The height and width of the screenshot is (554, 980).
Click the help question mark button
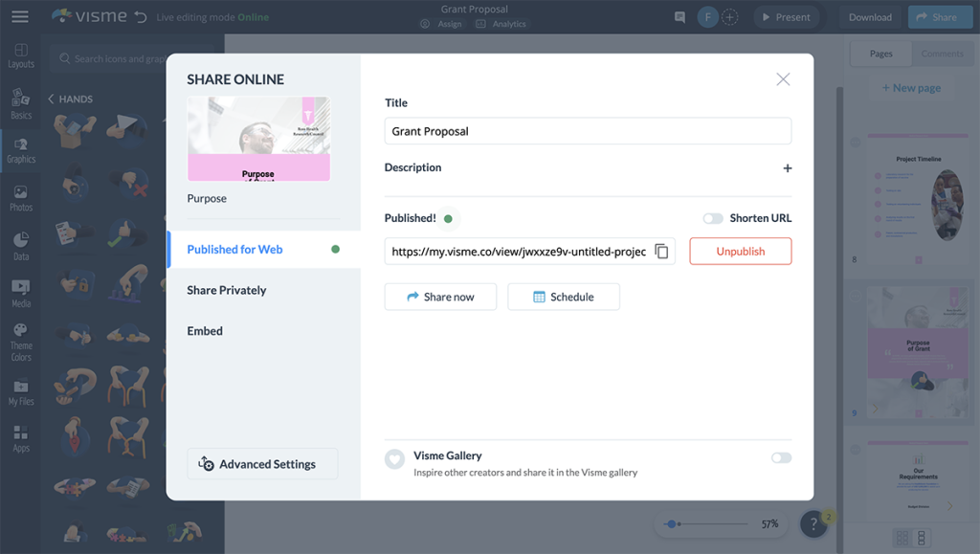point(813,523)
